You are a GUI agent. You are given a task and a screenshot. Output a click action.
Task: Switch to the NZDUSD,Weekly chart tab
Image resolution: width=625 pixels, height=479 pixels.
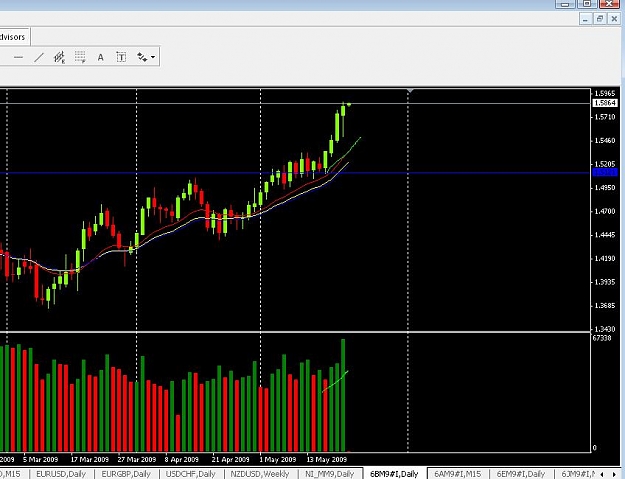(260, 474)
